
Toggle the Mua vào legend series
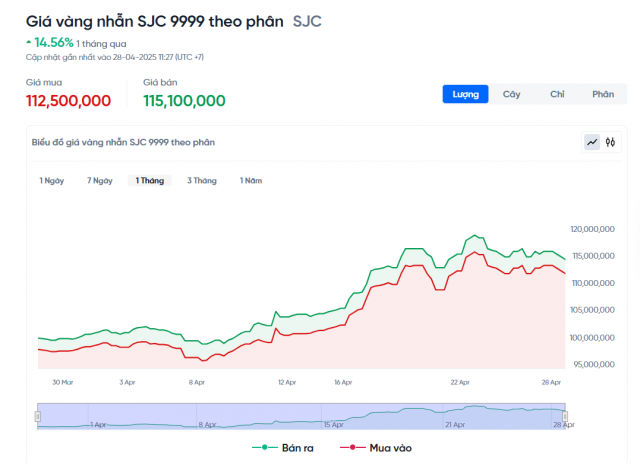376,448
